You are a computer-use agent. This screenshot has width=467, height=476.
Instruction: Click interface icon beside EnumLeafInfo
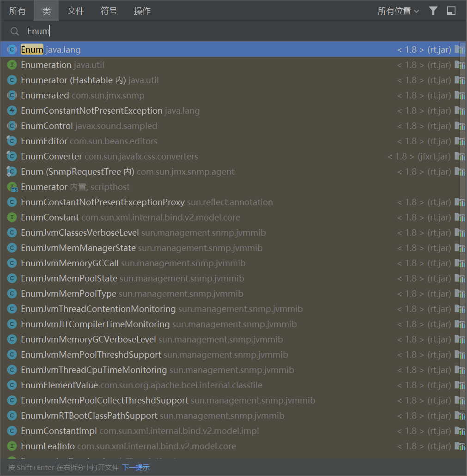pos(12,446)
